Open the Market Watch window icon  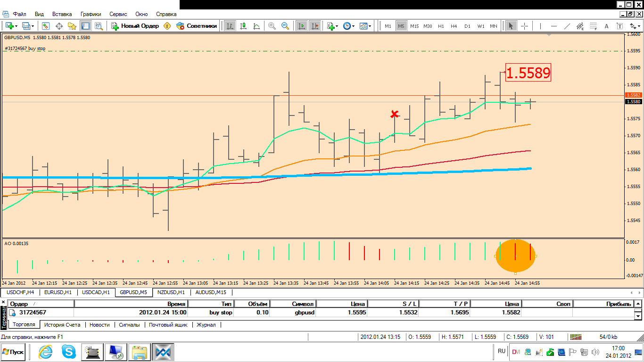pyautogui.click(x=46, y=26)
